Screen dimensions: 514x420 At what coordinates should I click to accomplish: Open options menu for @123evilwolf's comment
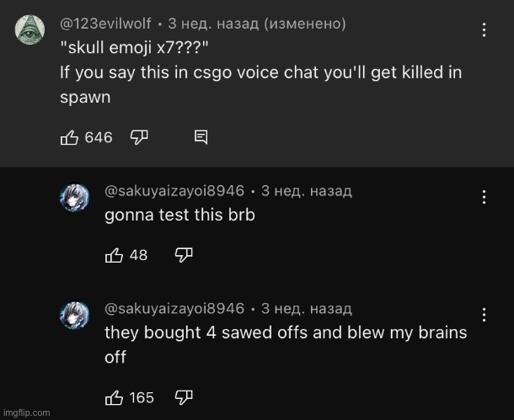click(485, 30)
